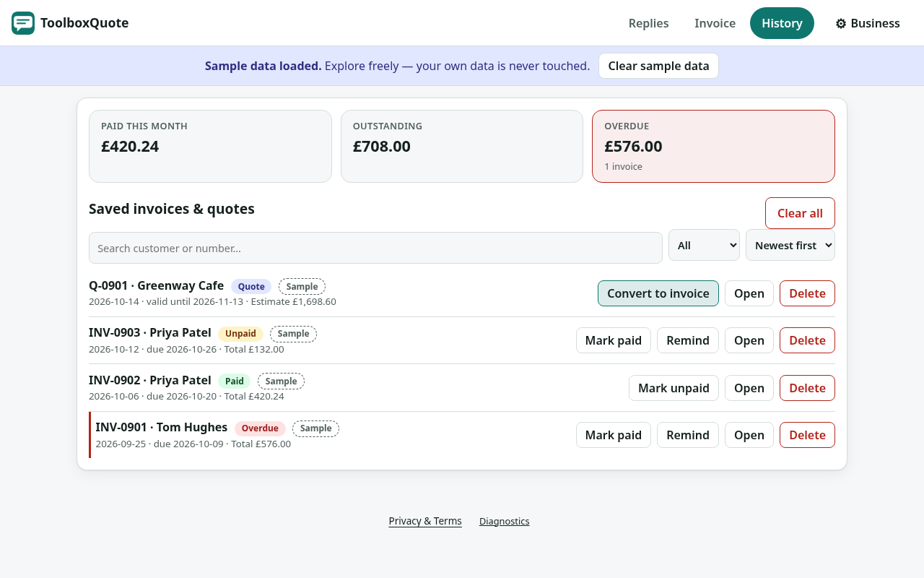Image resolution: width=924 pixels, height=578 pixels.
Task: Open the Diagnostics link
Action: click(505, 521)
